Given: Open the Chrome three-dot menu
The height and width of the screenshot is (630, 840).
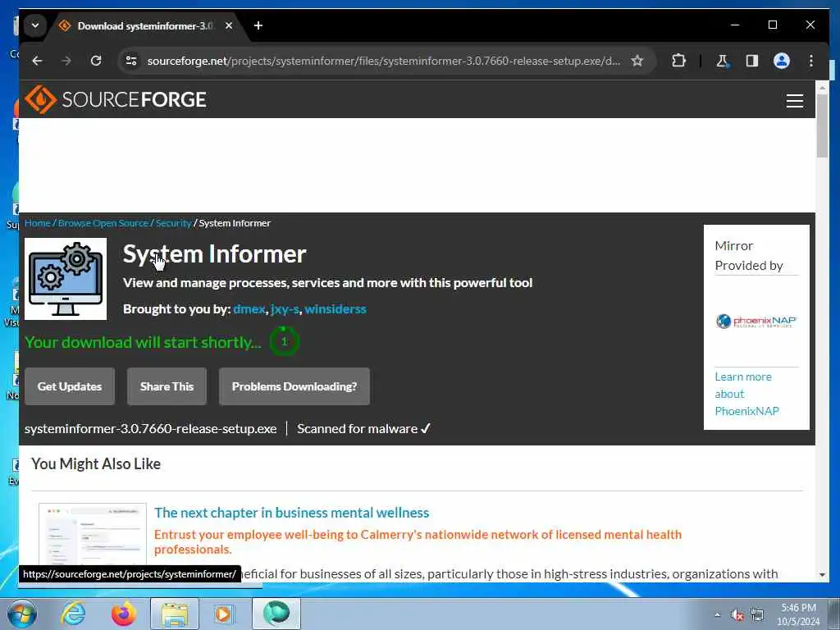Looking at the screenshot, I should coord(811,61).
